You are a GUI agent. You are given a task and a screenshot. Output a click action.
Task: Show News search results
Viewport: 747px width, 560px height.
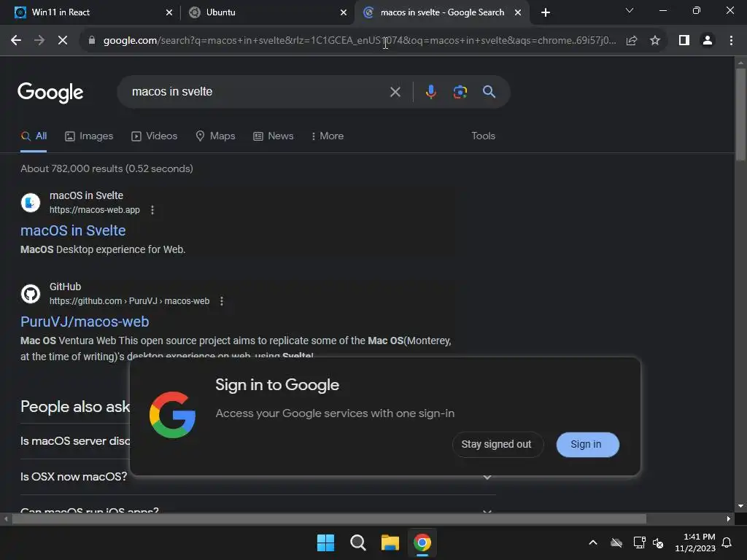click(x=273, y=136)
